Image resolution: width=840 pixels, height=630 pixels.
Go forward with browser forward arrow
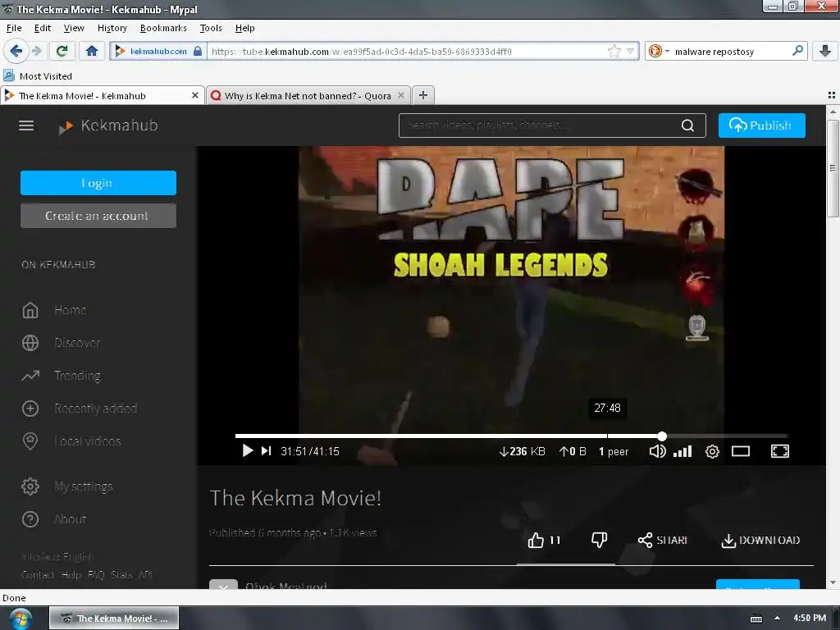coord(36,51)
